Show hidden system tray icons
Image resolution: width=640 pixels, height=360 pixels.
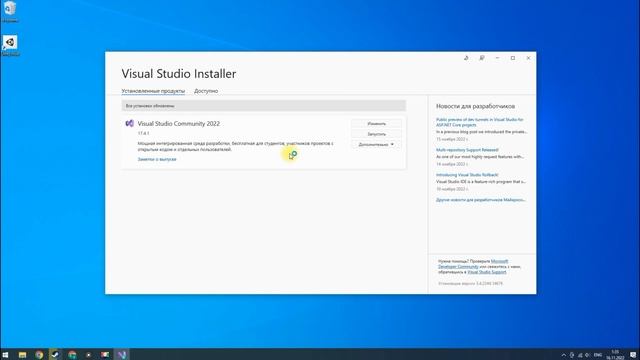[564, 355]
